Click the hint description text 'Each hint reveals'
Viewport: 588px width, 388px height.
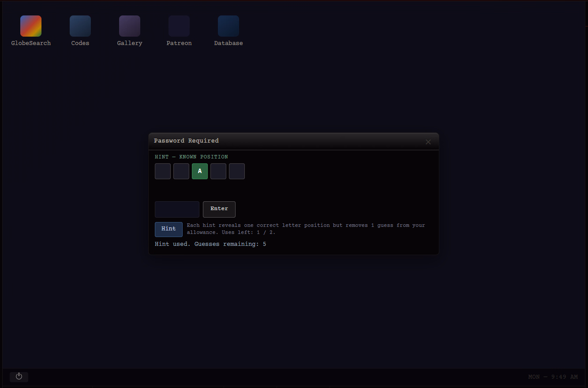click(x=306, y=229)
